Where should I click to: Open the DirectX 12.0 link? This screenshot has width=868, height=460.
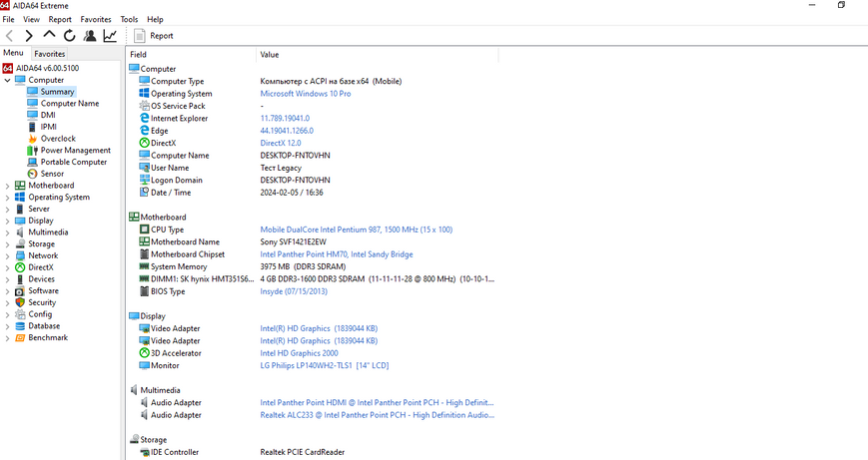281,143
